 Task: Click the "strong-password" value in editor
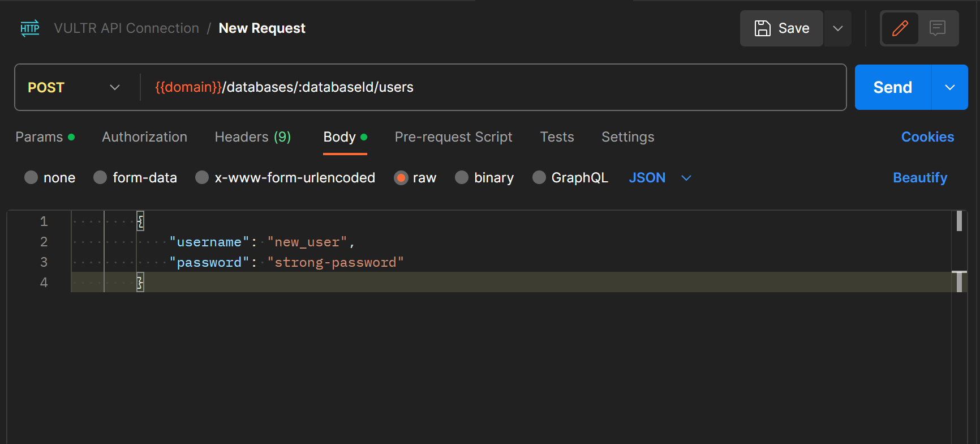[336, 262]
